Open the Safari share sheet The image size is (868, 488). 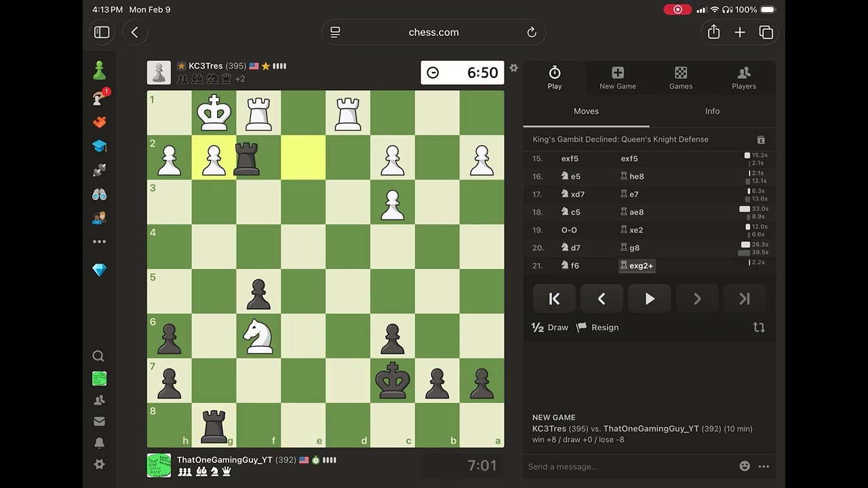tap(713, 32)
